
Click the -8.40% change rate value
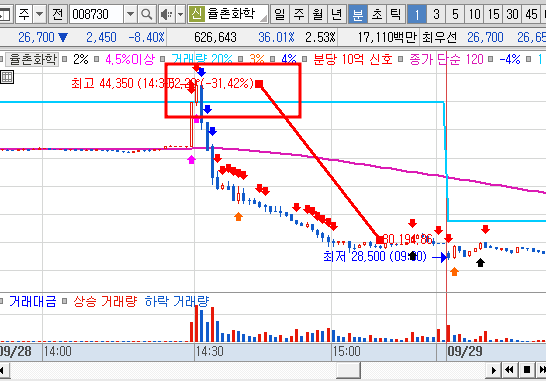pos(146,37)
